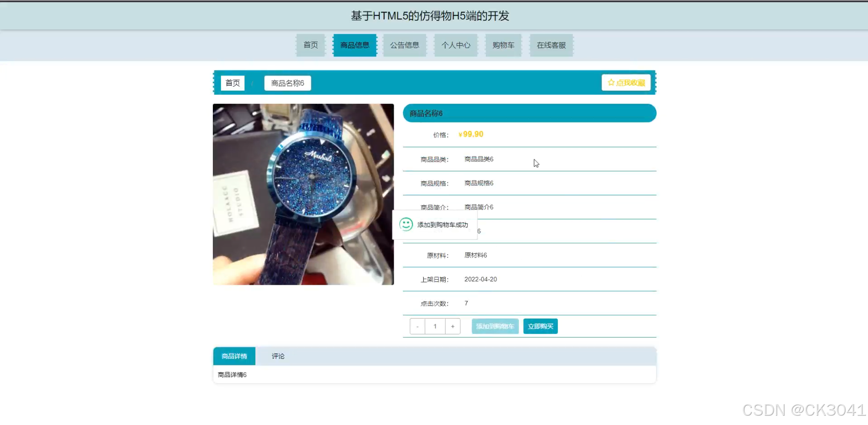Click 商品名称6 breadcrumb label
The image size is (868, 425).
pyautogui.click(x=287, y=83)
